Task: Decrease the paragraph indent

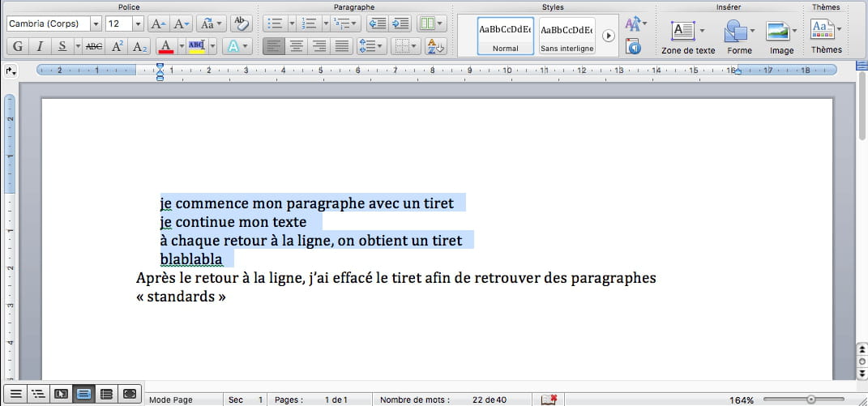Action: (376, 24)
